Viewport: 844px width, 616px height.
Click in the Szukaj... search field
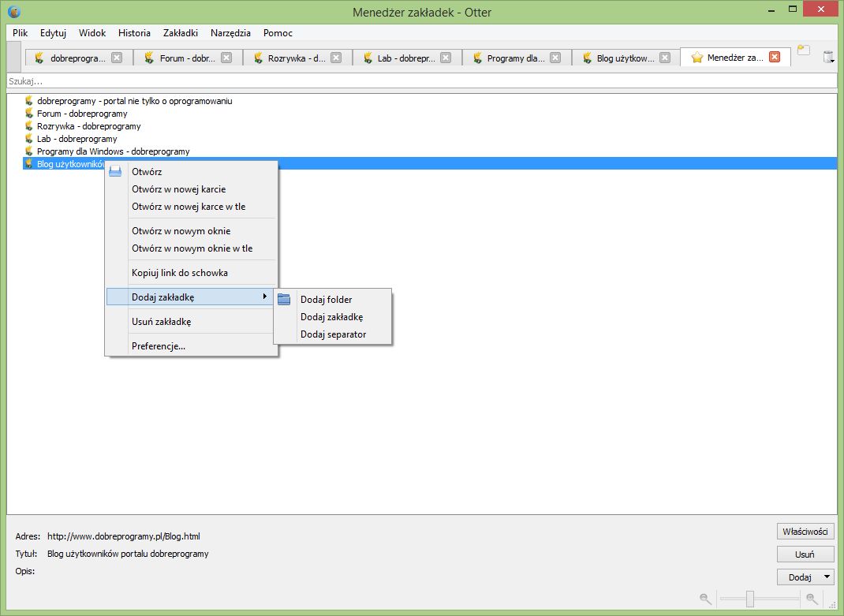point(422,81)
